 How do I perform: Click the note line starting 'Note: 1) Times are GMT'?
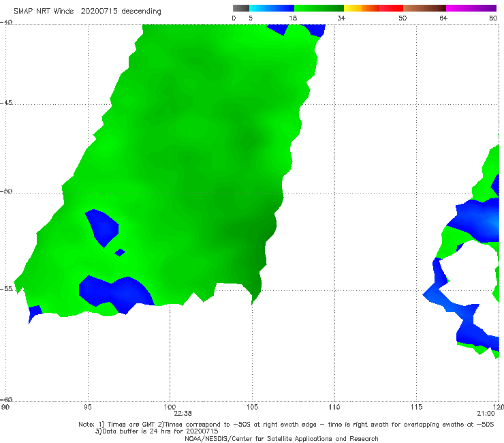[286, 425]
